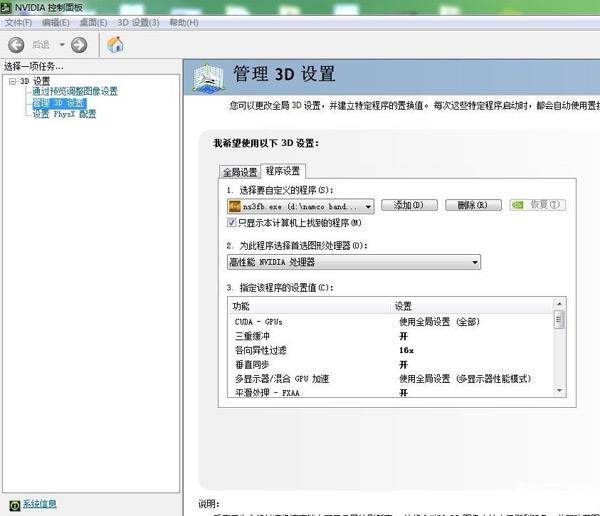This screenshot has width=600, height=516.
Task: Open the program selection dropdown
Action: tap(368, 205)
